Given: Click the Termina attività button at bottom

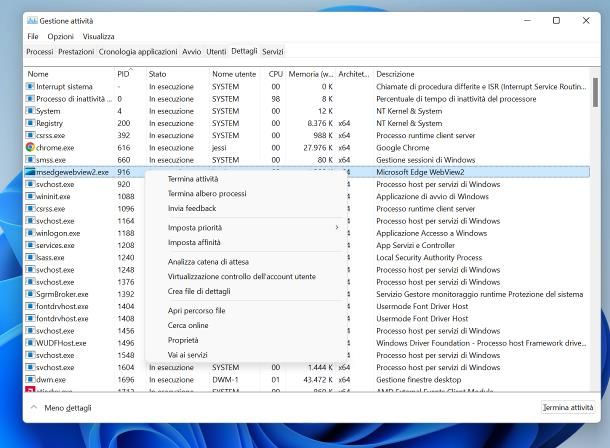Looking at the screenshot, I should [x=568, y=407].
